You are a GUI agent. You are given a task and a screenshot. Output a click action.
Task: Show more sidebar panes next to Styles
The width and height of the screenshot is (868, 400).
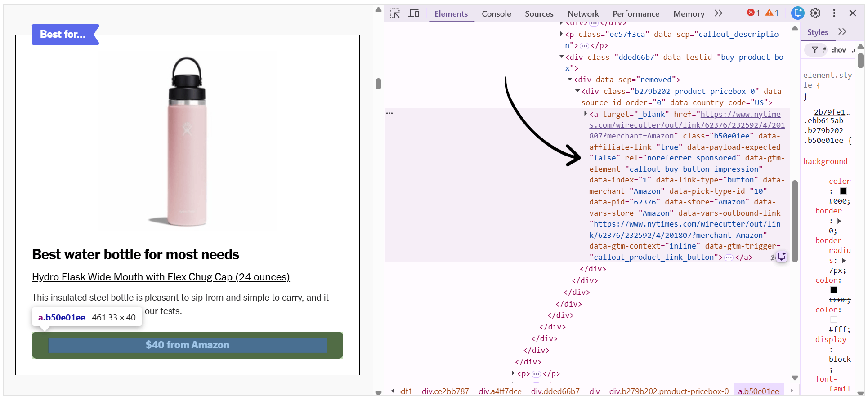click(x=842, y=32)
